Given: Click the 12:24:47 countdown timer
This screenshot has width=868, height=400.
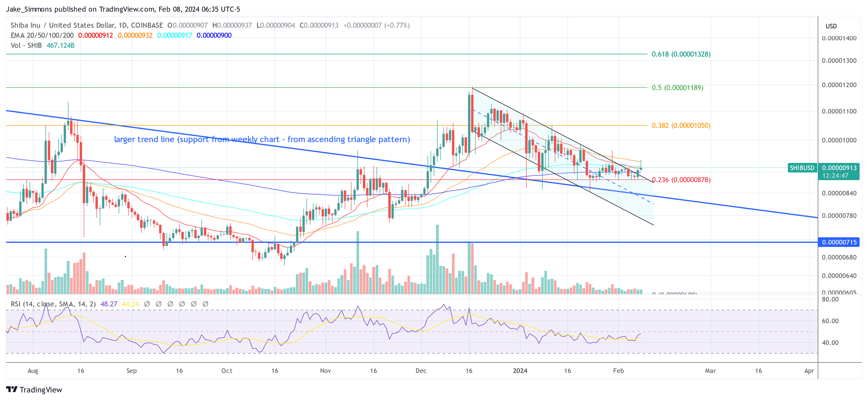Looking at the screenshot, I should (835, 176).
